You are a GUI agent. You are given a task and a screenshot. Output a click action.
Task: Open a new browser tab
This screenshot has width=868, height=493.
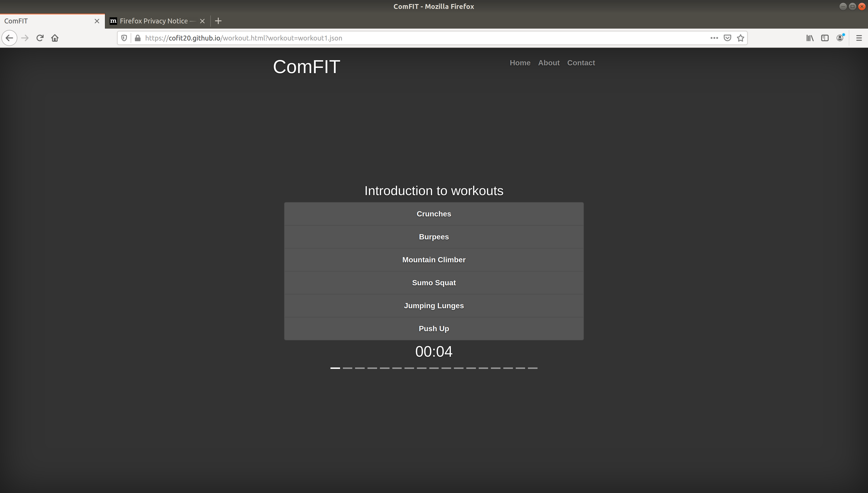[x=218, y=21]
